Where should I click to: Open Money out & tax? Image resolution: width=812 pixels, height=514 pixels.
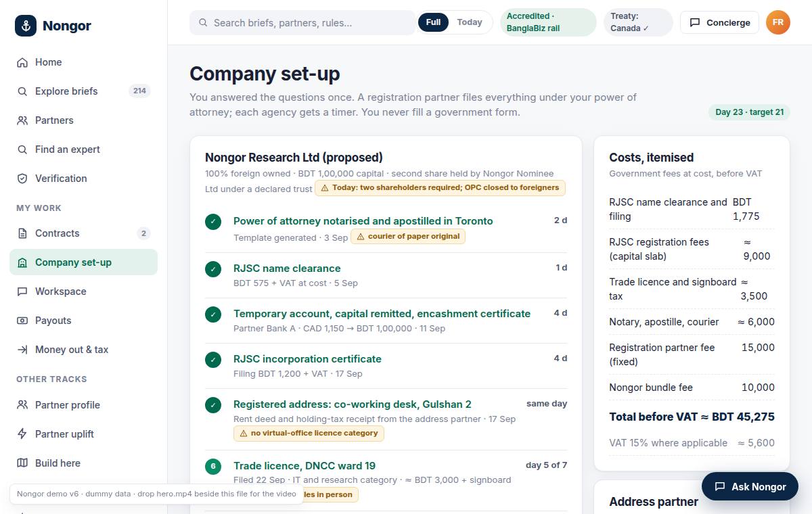point(83,350)
